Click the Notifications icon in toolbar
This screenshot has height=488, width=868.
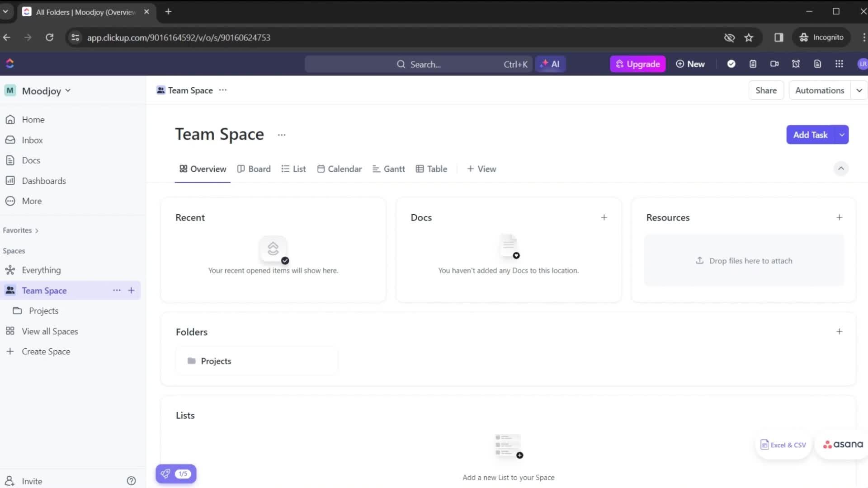[796, 64]
